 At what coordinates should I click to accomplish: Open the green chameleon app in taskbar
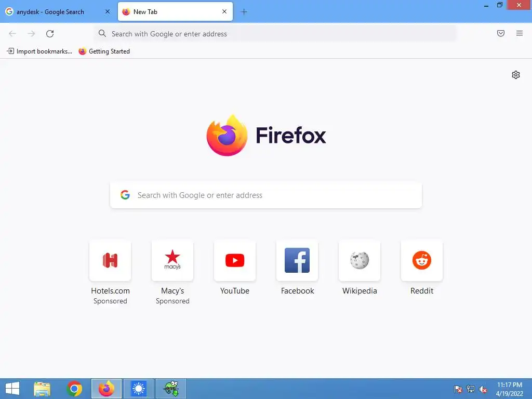(170, 389)
